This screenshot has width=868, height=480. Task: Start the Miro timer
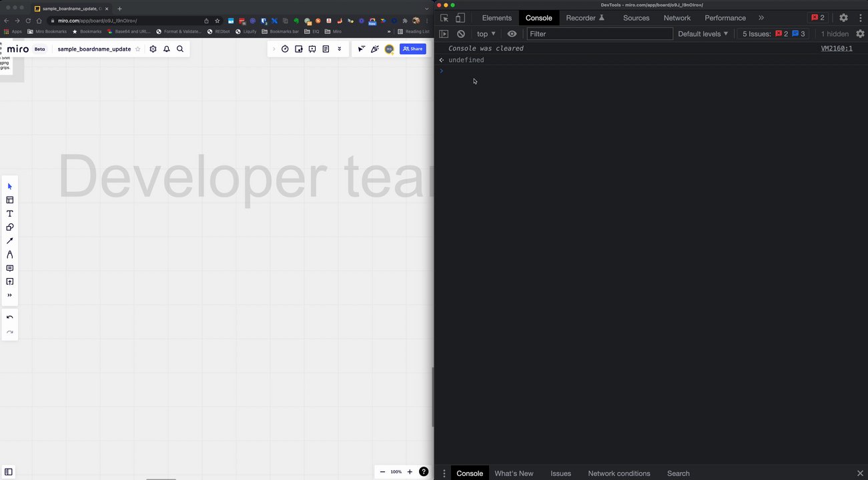coord(285,49)
